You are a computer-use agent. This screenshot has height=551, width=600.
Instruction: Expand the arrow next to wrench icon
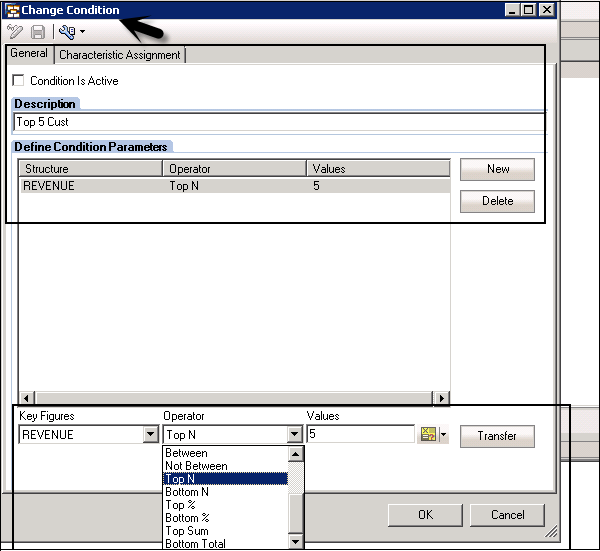click(82, 33)
